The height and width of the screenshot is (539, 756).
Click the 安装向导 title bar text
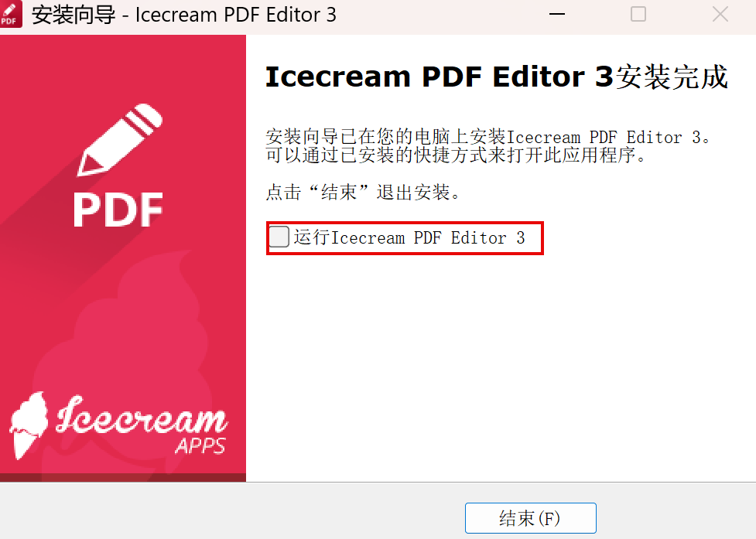click(x=74, y=15)
